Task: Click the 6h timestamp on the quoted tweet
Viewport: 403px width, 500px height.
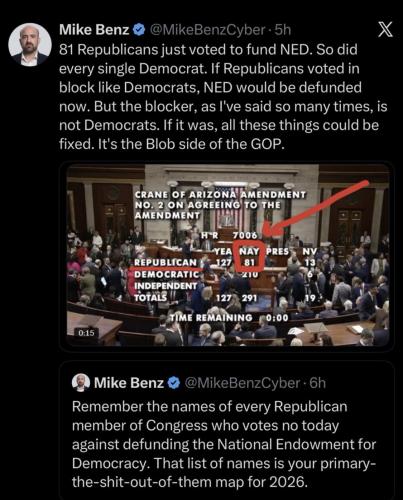Action: 317,383
